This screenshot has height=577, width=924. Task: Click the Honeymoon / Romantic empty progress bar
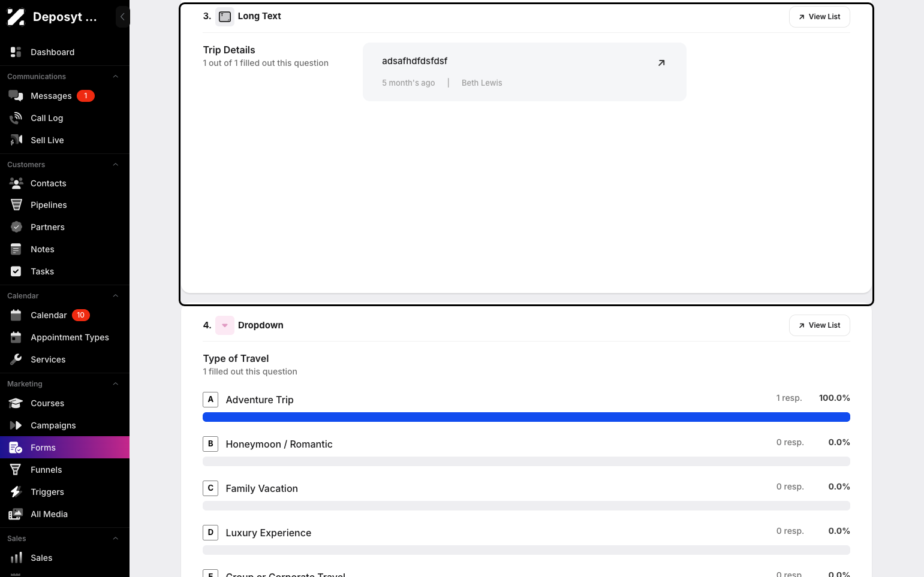pyautogui.click(x=526, y=461)
